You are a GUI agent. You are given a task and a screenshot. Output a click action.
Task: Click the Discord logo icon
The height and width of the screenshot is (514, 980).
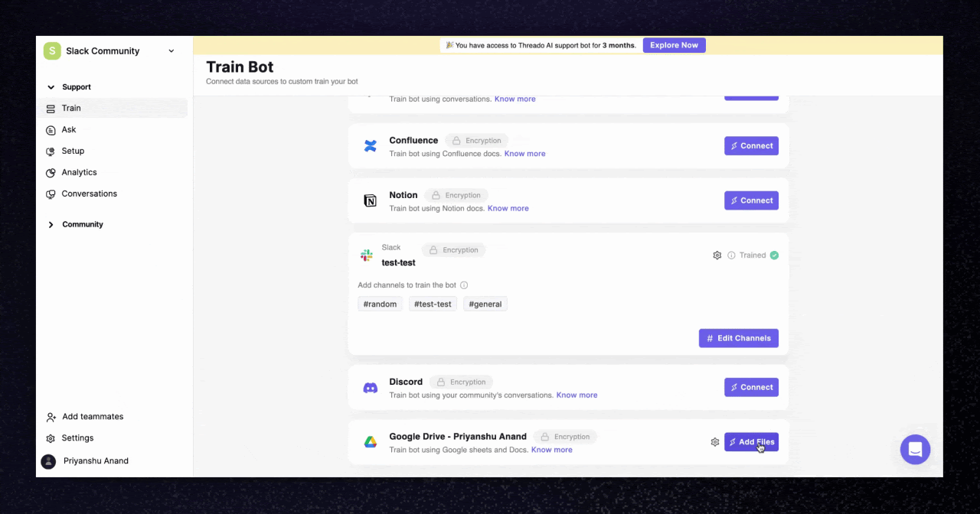[371, 388]
